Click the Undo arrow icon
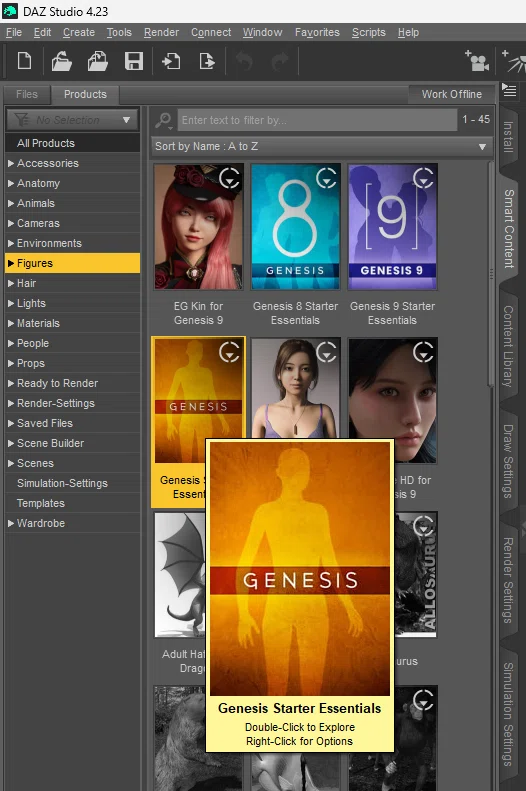The width and height of the screenshot is (526, 791). pos(244,62)
